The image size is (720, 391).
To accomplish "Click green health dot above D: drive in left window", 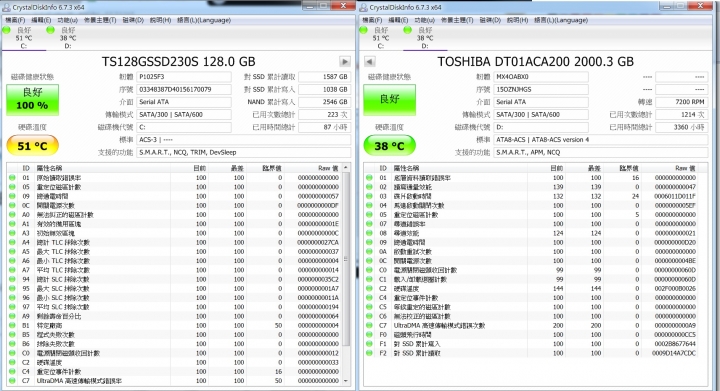I will click(51, 30).
